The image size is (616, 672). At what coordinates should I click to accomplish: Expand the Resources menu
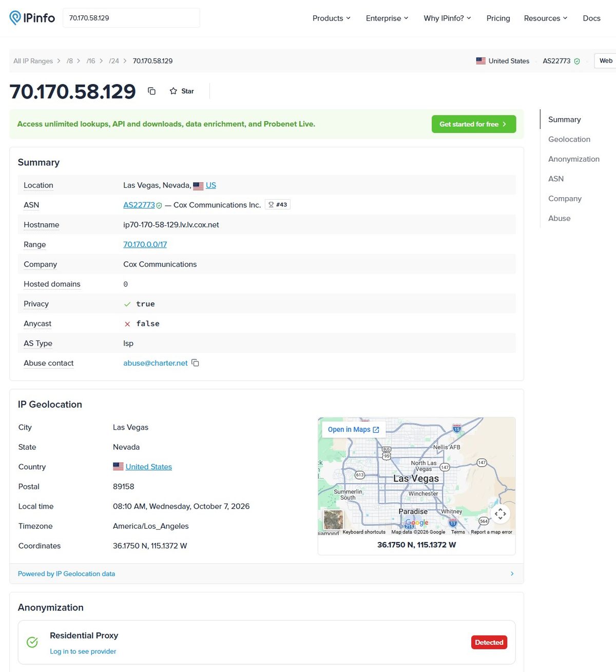tap(546, 18)
